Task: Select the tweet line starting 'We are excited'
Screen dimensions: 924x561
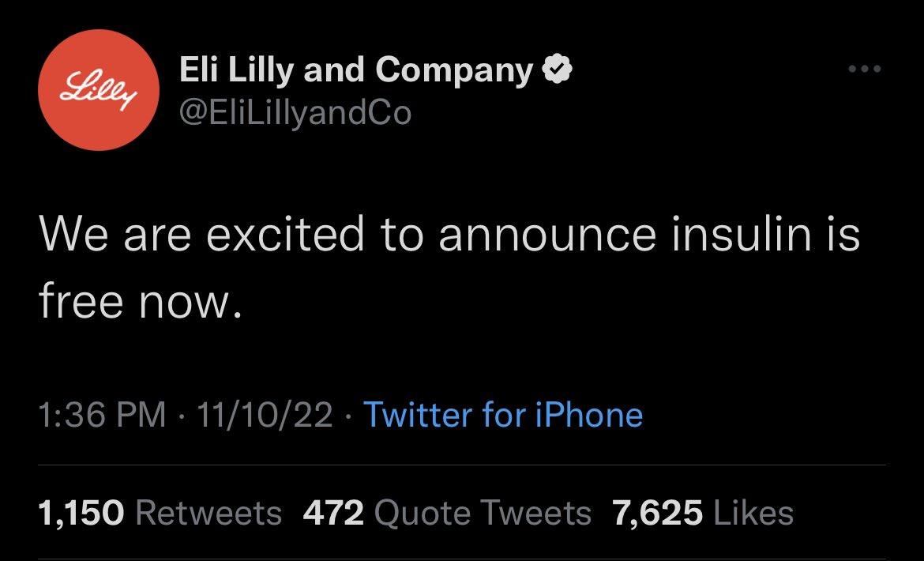Action: (x=449, y=235)
